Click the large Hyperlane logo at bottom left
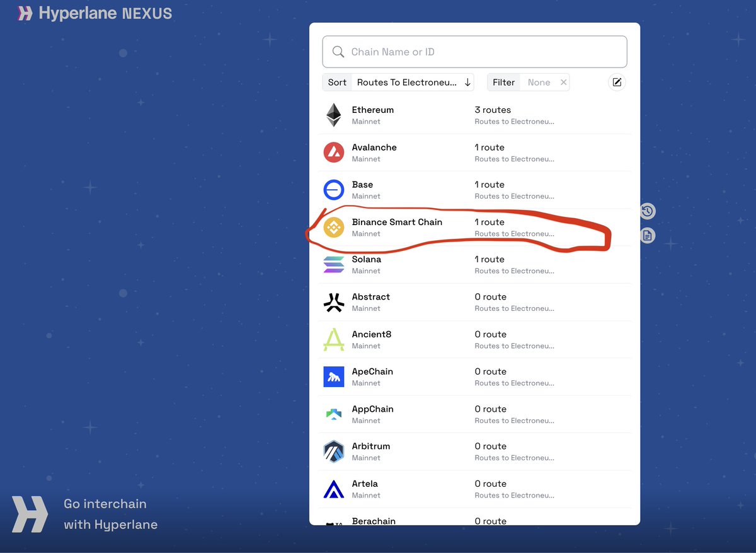This screenshot has height=553, width=756. click(30, 514)
